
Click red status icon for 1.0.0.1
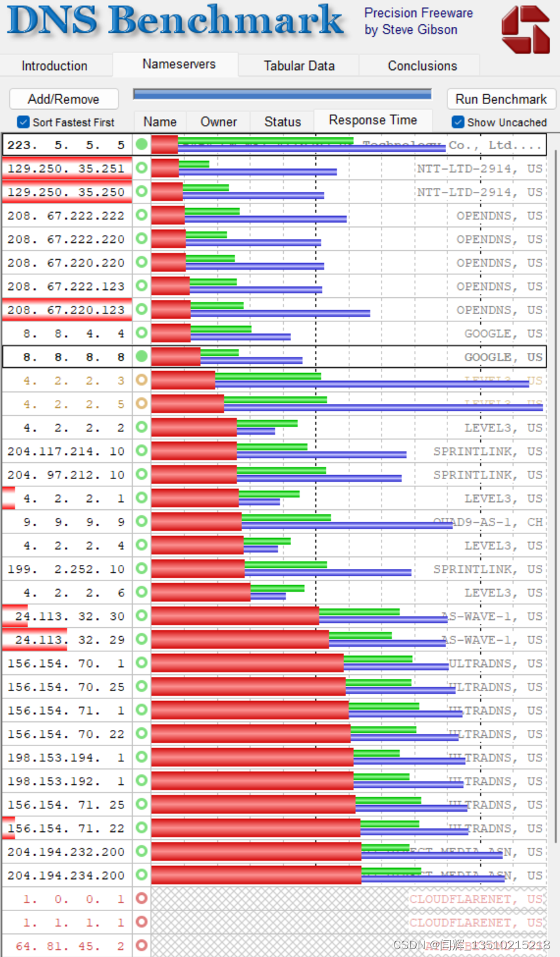click(141, 898)
